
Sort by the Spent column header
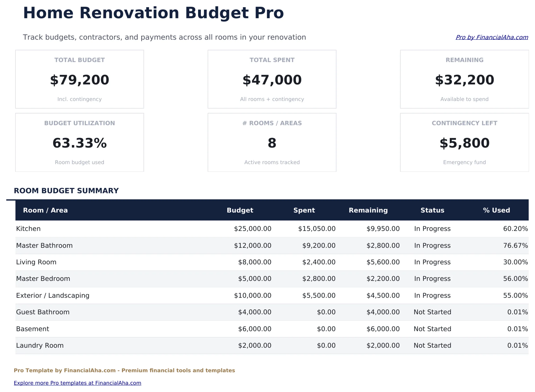pyautogui.click(x=304, y=210)
